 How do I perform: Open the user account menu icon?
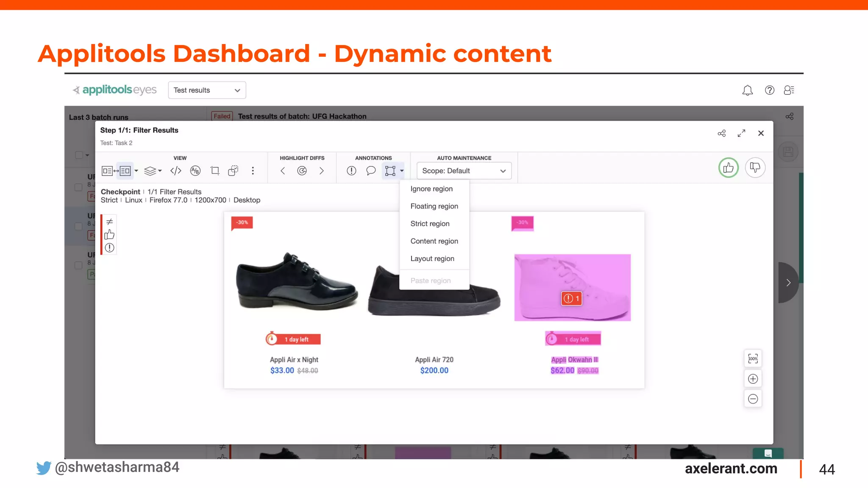(x=789, y=90)
